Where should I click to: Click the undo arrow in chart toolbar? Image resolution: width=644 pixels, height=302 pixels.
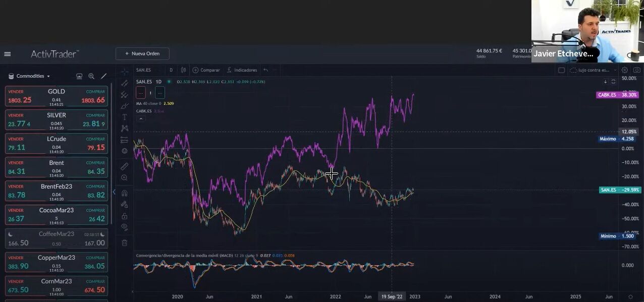265,70
